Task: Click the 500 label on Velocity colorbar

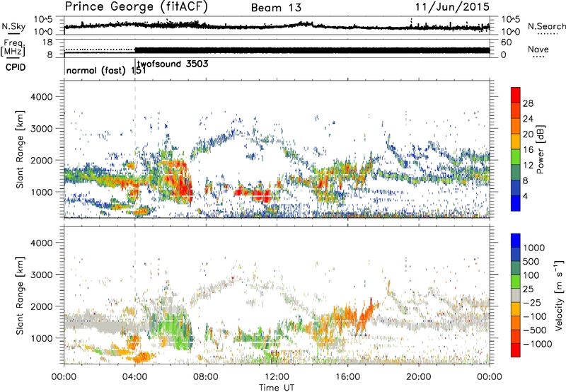Action: click(x=531, y=261)
